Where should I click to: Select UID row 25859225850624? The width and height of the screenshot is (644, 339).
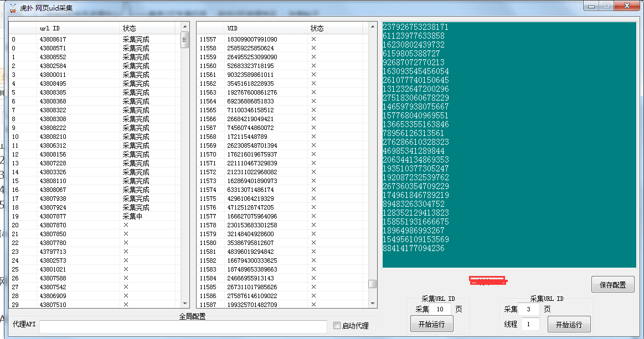282,48
